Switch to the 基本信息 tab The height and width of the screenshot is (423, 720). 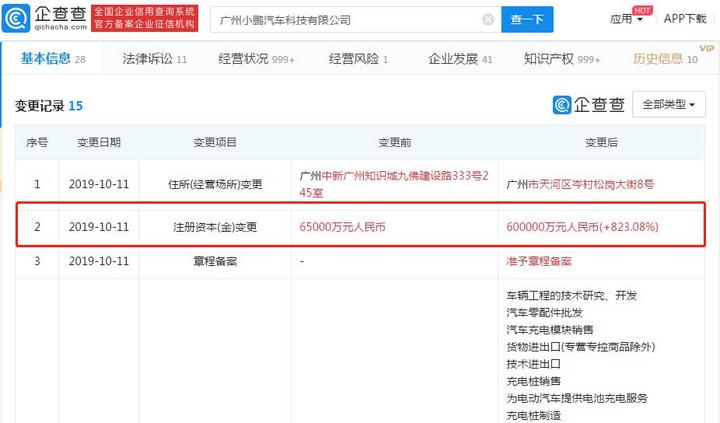(x=53, y=59)
